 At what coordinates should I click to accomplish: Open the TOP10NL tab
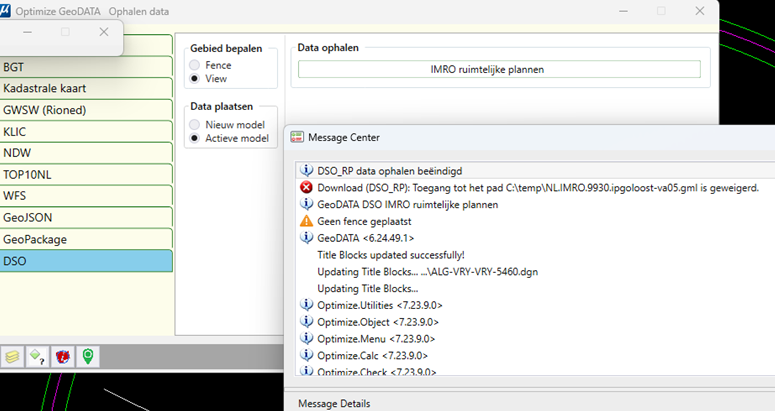(x=86, y=175)
